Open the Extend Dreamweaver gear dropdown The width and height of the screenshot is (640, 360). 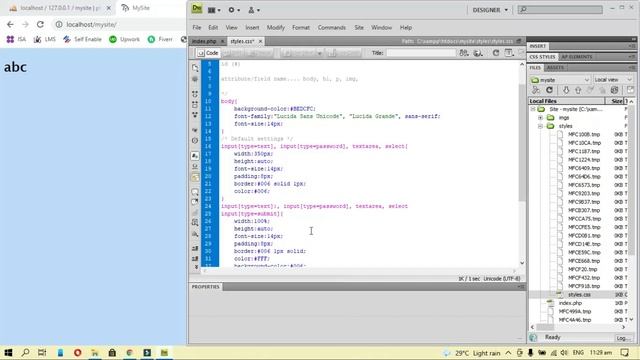pos(233,10)
